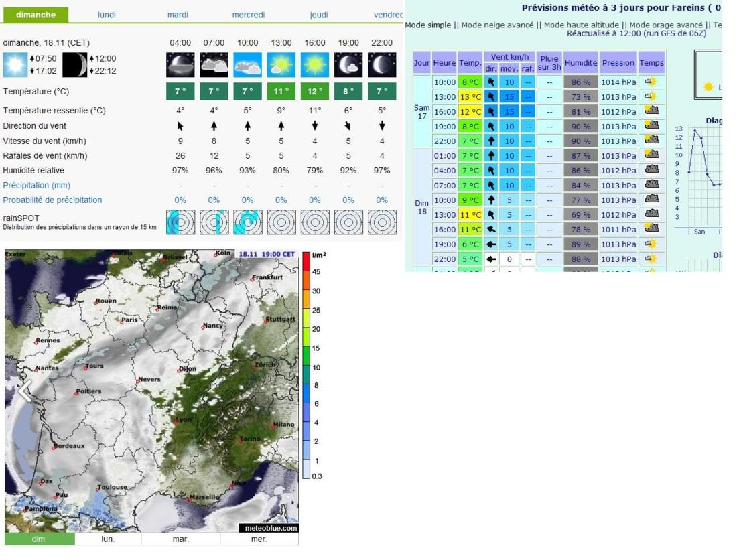Screen dimensions: 737x560
Task: Click the 10:00 rainSPOT radar icon
Action: click(248, 222)
